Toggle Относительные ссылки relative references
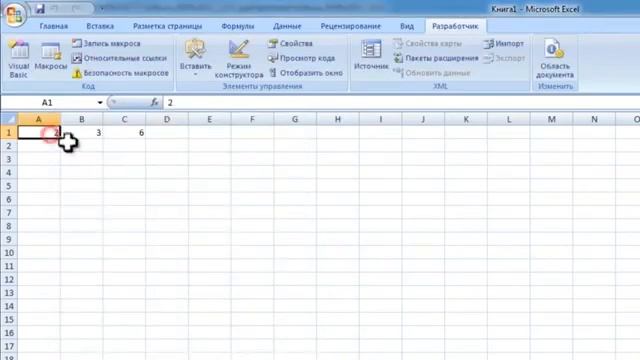The image size is (640, 360). pyautogui.click(x=119, y=58)
